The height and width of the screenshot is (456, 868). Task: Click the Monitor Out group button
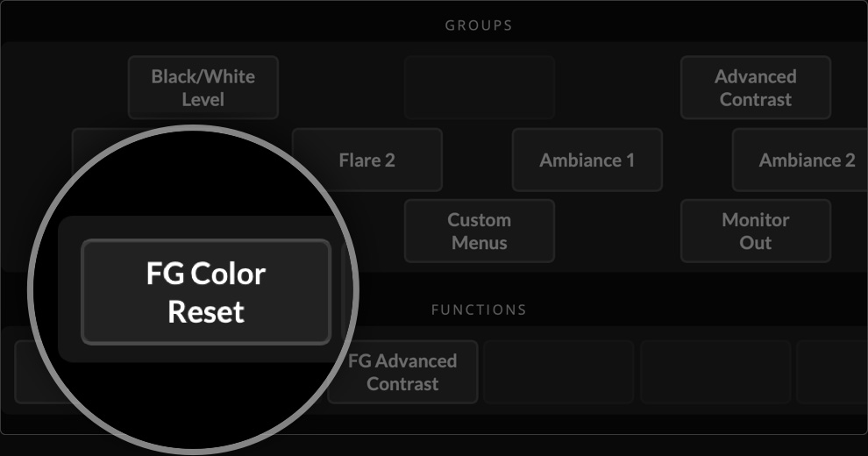(756, 231)
